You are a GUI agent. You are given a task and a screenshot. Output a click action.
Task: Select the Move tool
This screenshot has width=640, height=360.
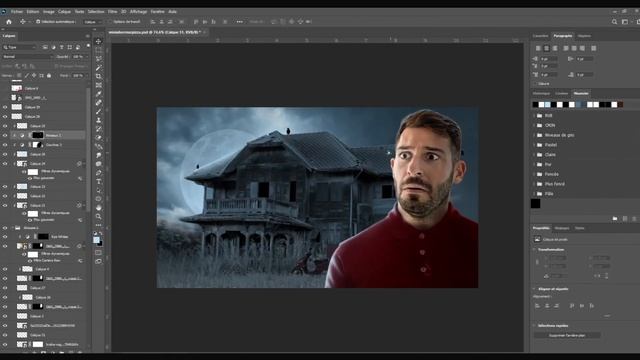point(98,41)
